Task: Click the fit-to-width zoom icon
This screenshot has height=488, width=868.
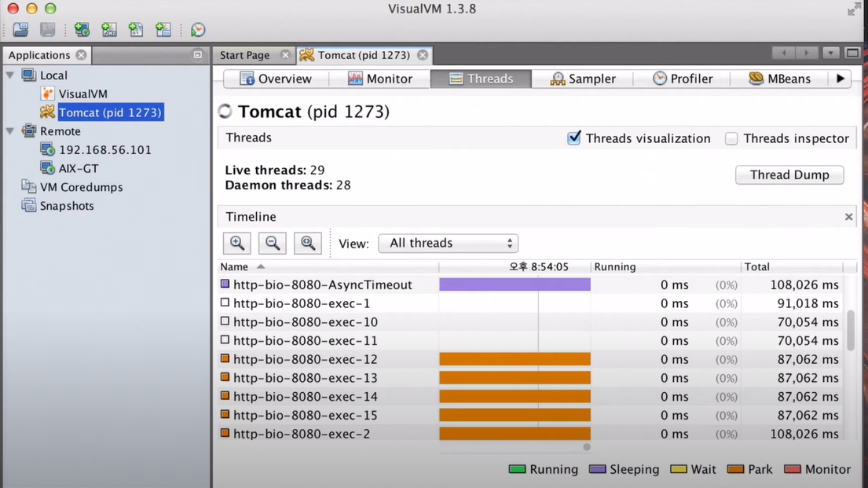Action: click(308, 243)
